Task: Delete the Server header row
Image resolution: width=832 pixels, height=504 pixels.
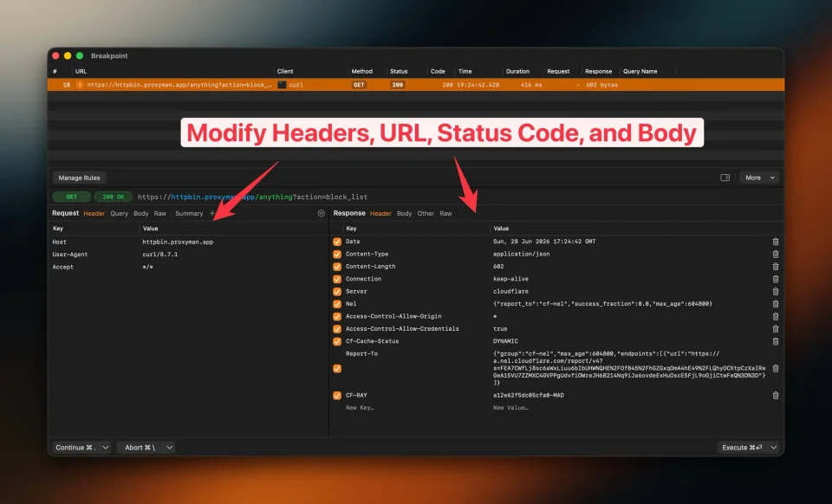Action: click(775, 292)
